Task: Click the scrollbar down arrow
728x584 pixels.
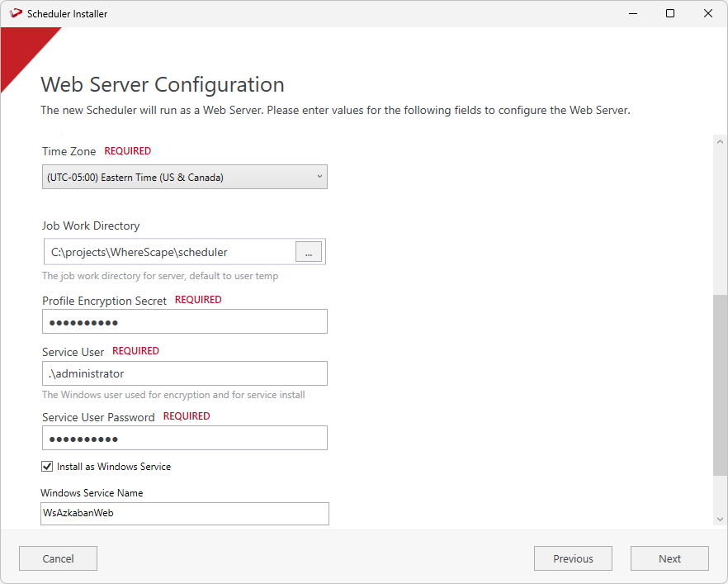Action: pyautogui.click(x=720, y=518)
